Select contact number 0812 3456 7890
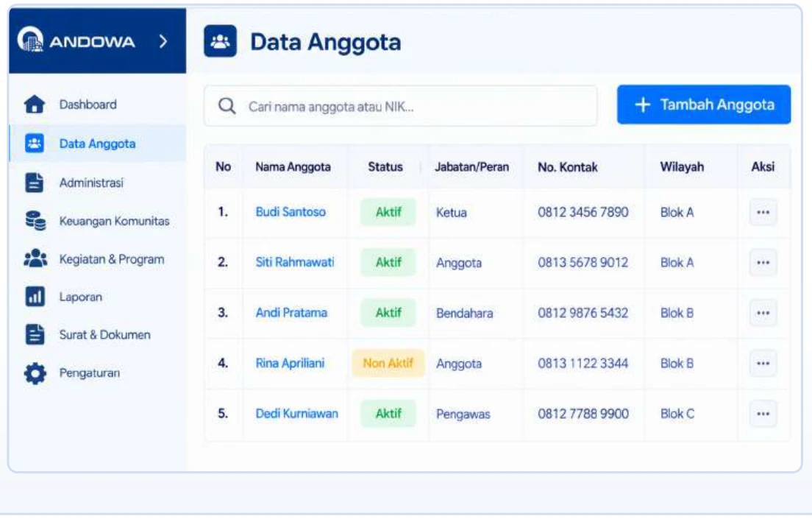Screen dimensions: 812x519 coord(583,212)
